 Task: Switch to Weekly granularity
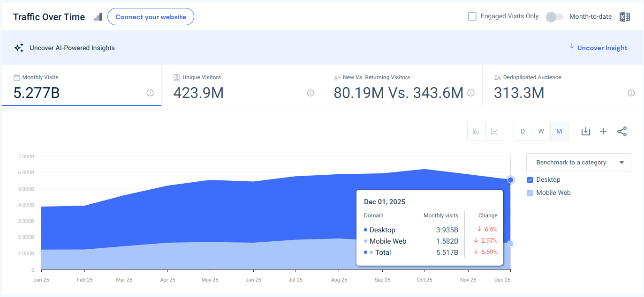click(541, 131)
